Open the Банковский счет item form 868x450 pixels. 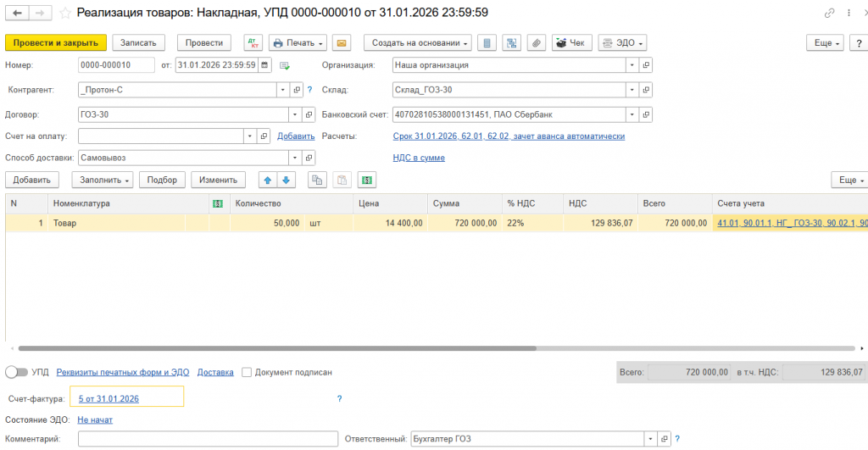pyautogui.click(x=645, y=114)
